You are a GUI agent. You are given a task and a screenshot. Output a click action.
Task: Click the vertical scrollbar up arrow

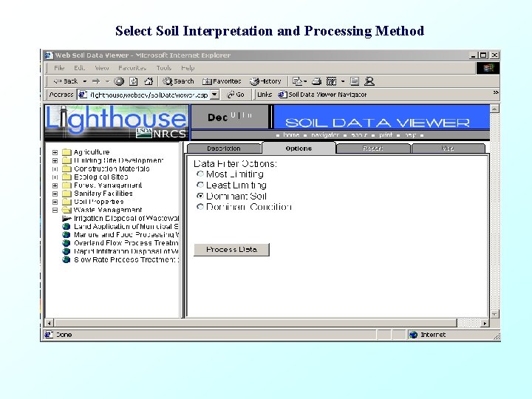(494, 109)
